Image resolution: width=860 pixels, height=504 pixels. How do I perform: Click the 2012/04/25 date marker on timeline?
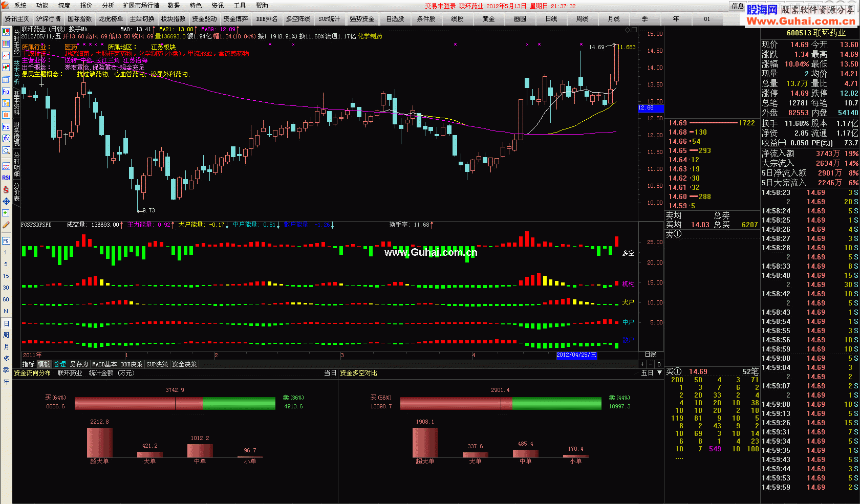click(x=576, y=355)
